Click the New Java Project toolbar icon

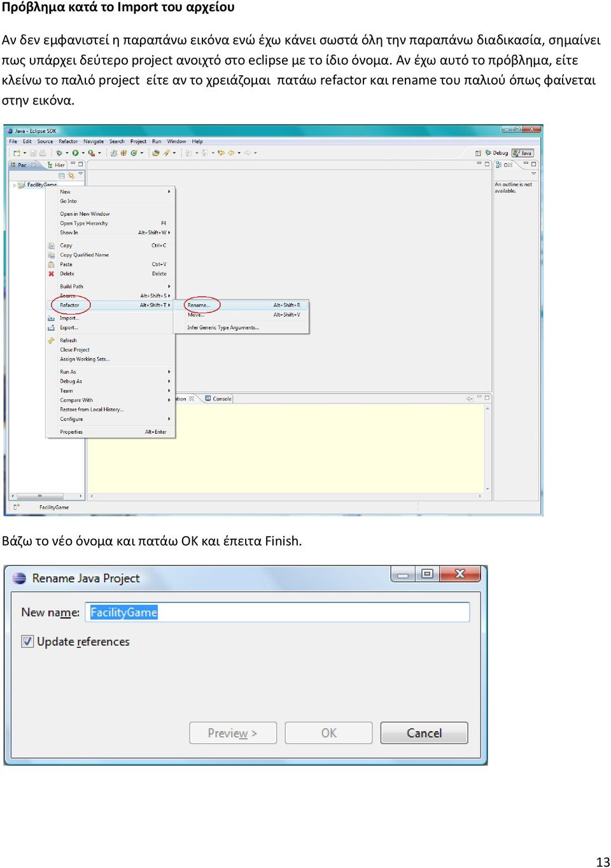pos(114,153)
